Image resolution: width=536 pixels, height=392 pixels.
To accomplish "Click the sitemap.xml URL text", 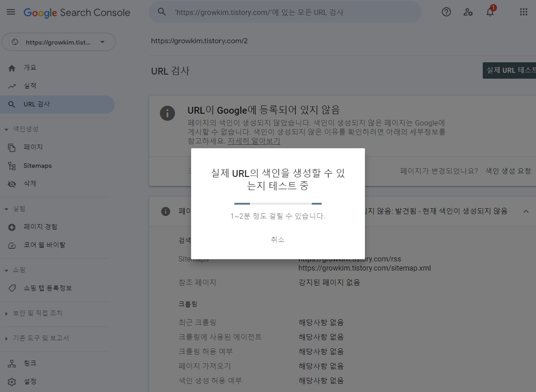I will [x=364, y=268].
